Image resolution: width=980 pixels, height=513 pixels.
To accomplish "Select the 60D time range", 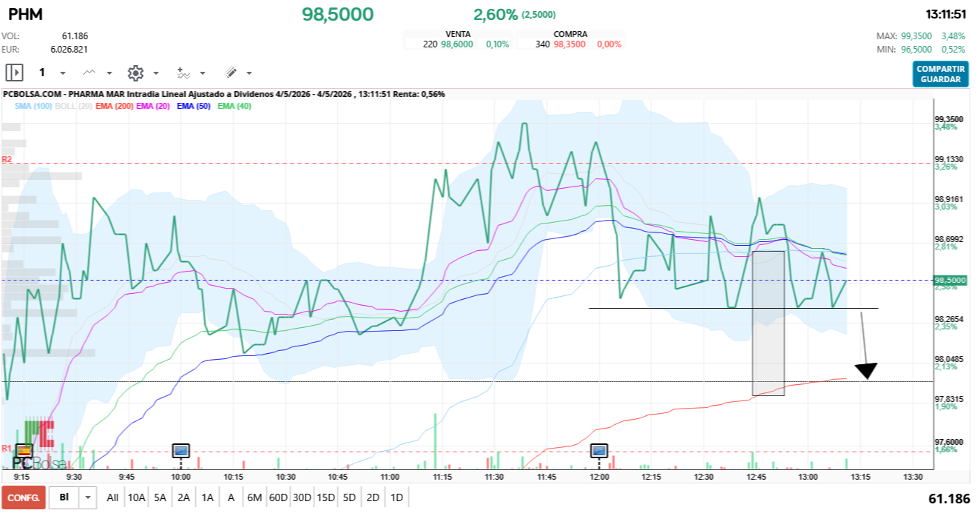I will click(x=278, y=497).
